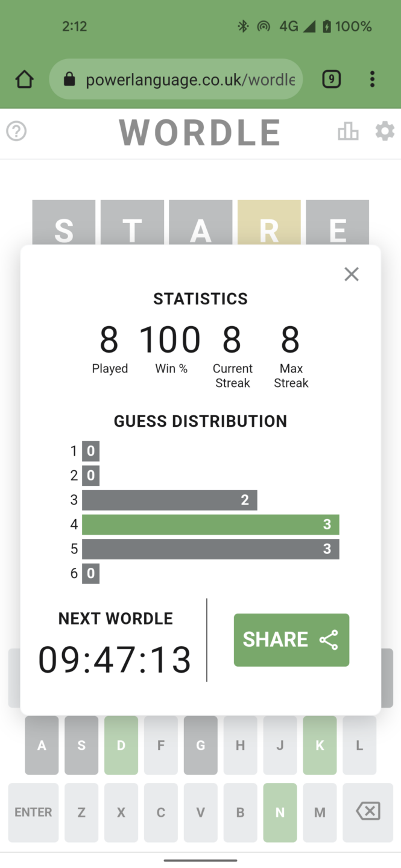The width and height of the screenshot is (401, 868).
Task: Tap the site padlock icon in address bar
Action: [69, 79]
